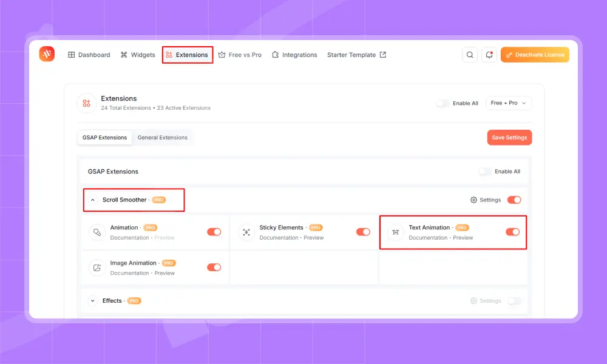
Task: Open the Free + Pro filter dropdown
Action: 509,103
